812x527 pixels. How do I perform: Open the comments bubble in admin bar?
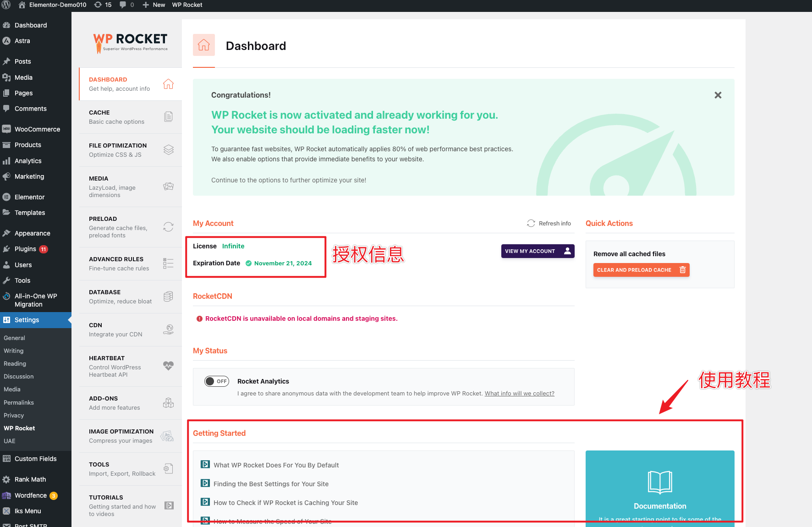[127, 5]
